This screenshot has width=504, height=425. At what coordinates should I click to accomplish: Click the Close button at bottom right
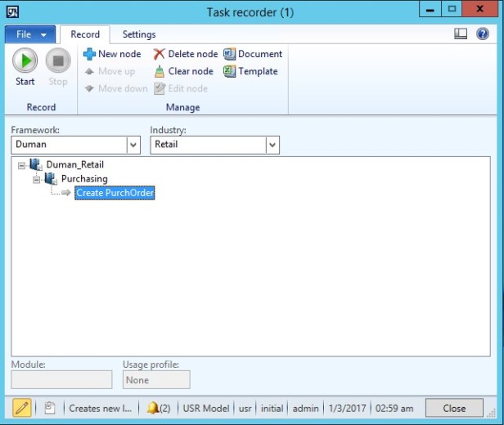point(454,408)
